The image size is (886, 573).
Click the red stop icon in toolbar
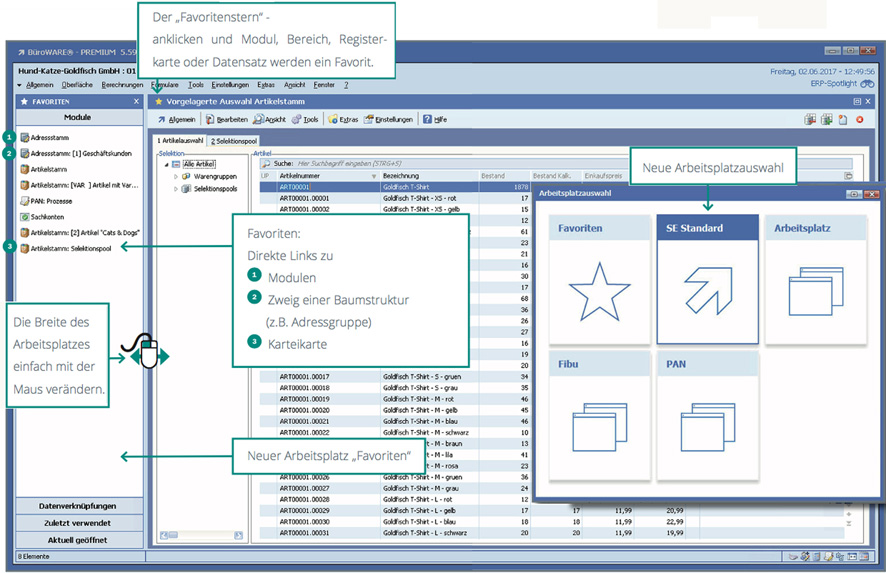(859, 119)
